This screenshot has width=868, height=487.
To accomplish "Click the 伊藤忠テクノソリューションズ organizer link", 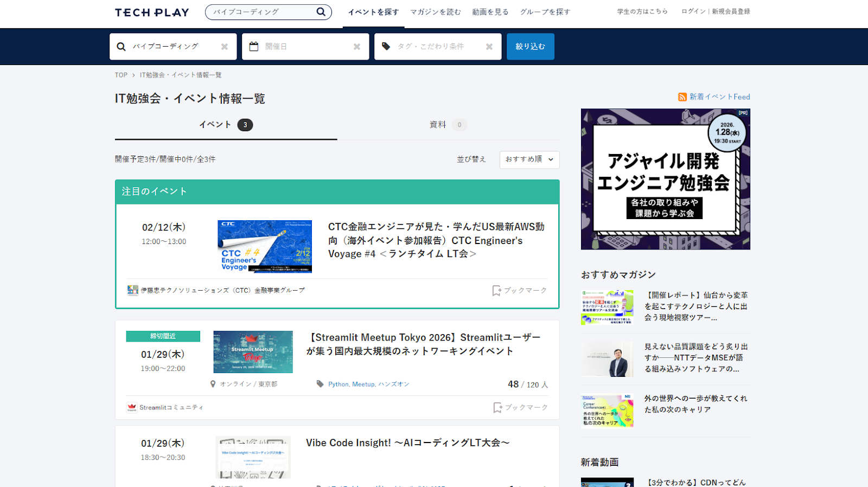I will [x=222, y=291].
